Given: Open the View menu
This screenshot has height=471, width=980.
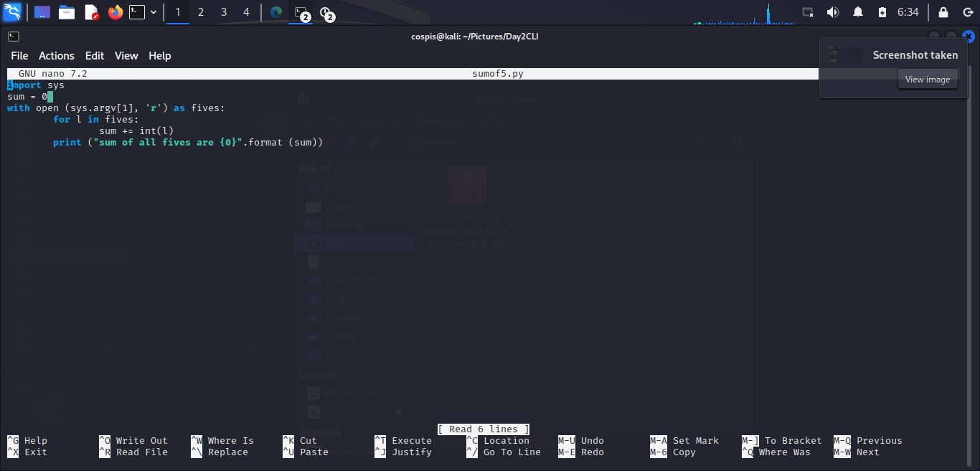Looking at the screenshot, I should pos(126,55).
